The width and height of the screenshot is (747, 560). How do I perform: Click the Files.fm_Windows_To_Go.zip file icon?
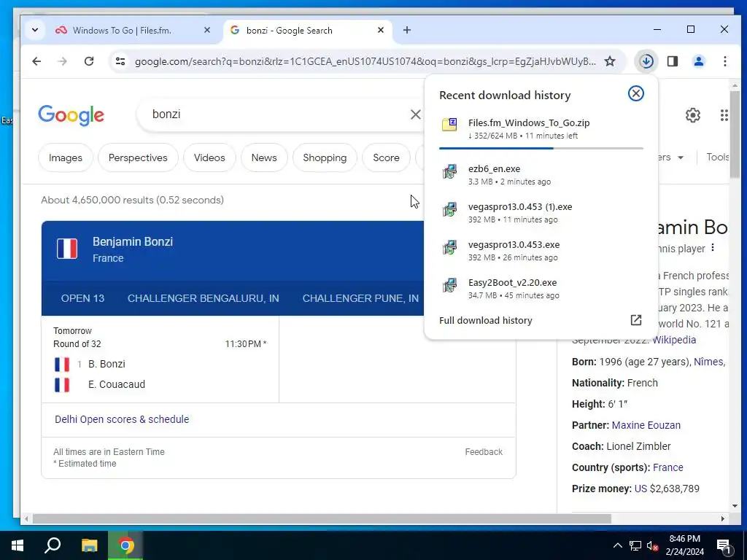[449, 125]
